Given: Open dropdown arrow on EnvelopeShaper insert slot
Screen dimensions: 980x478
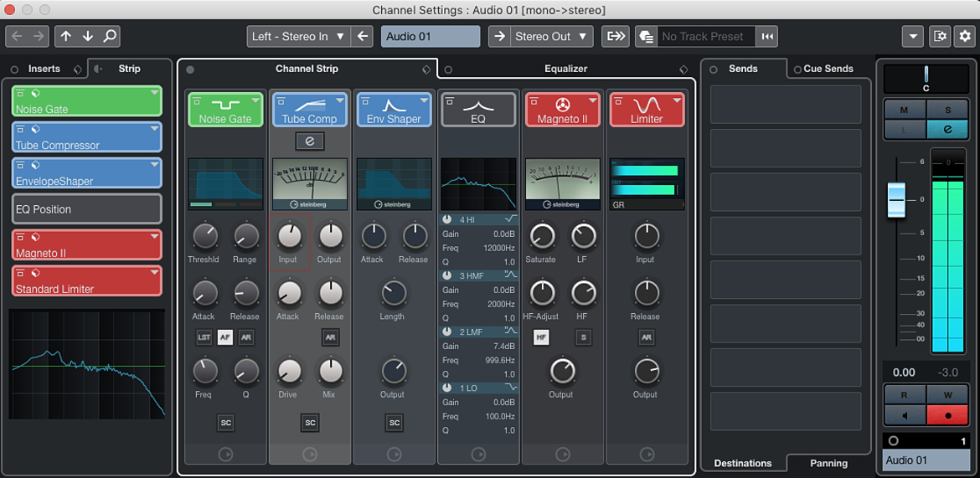Looking at the screenshot, I should pos(154,166).
